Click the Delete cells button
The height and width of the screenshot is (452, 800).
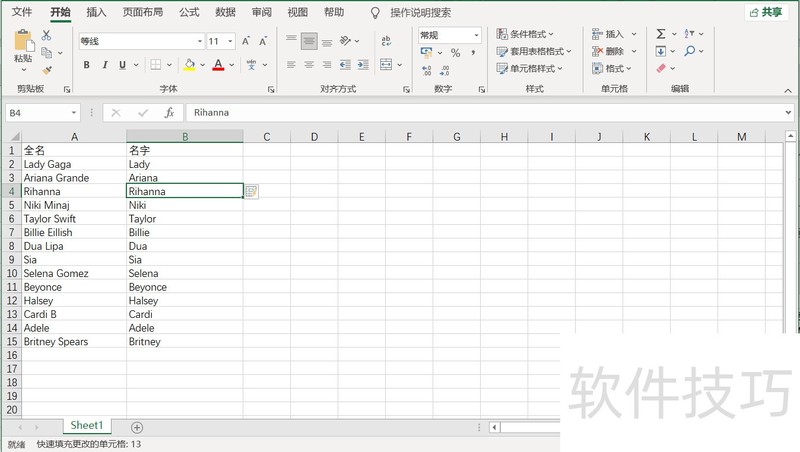(x=608, y=51)
